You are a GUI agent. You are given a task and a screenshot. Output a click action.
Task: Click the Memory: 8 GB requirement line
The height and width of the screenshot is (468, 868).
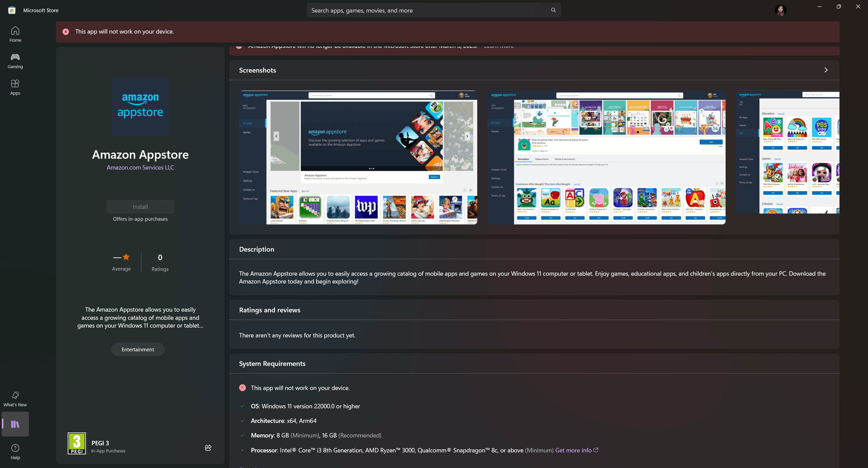click(x=316, y=435)
